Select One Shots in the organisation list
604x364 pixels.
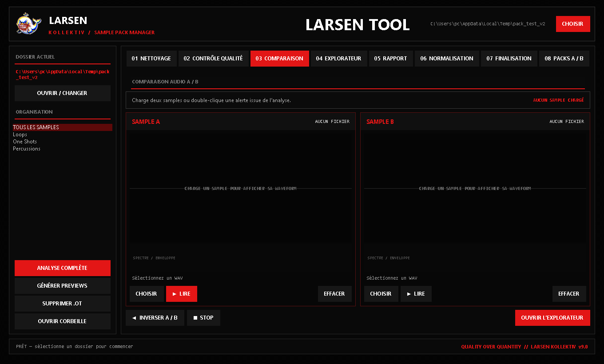coord(63,142)
